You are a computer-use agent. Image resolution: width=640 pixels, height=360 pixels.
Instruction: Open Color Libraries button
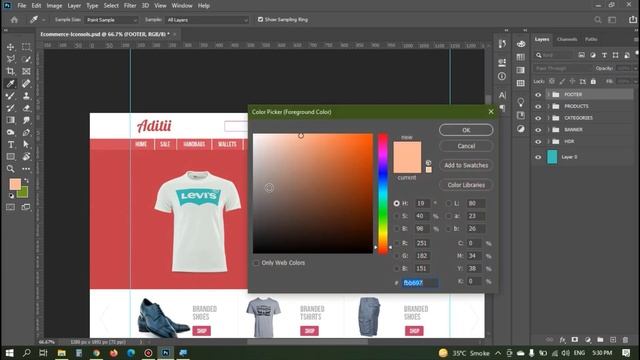pyautogui.click(x=466, y=185)
